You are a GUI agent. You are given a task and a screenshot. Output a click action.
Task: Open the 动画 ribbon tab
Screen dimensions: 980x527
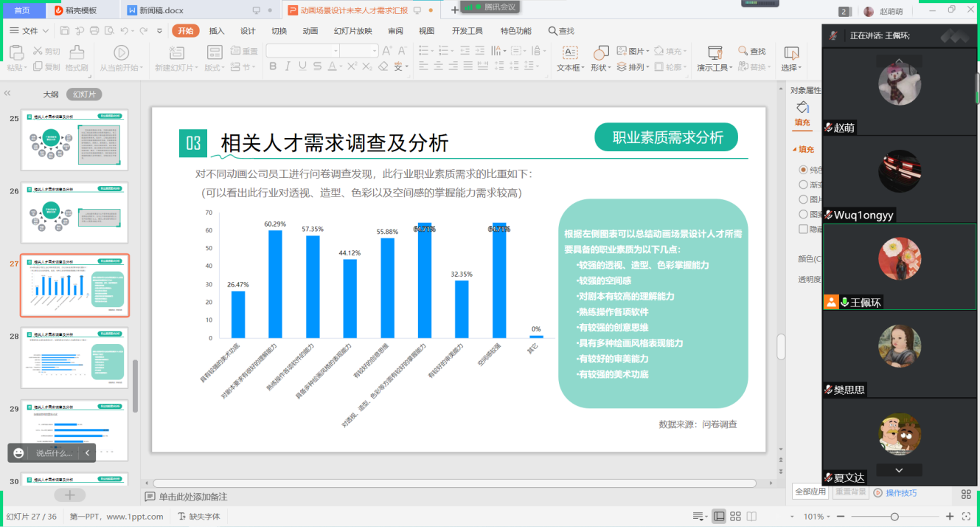click(310, 31)
